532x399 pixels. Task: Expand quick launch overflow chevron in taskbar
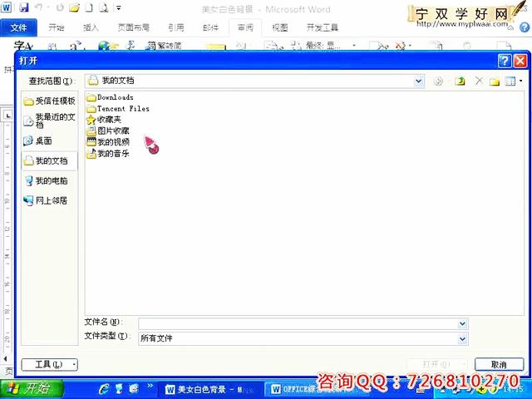click(x=150, y=386)
